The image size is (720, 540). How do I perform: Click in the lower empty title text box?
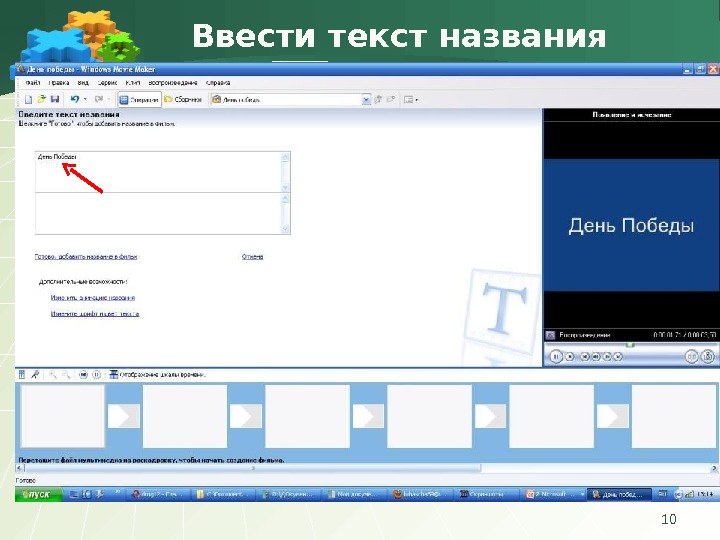158,214
